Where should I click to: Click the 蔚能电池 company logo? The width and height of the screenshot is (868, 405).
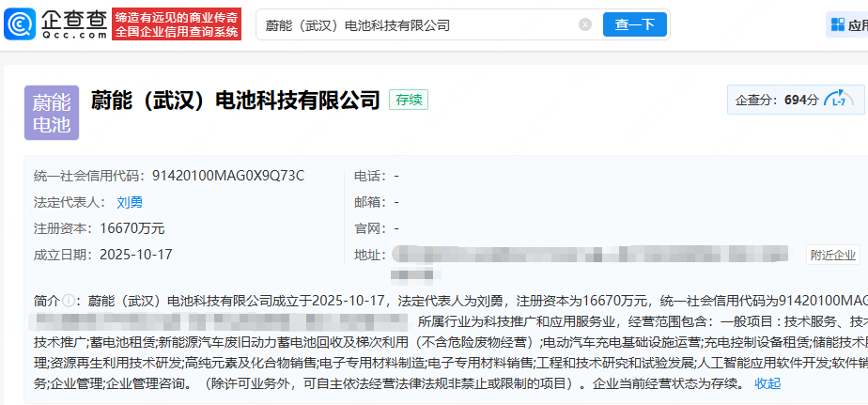[x=51, y=113]
